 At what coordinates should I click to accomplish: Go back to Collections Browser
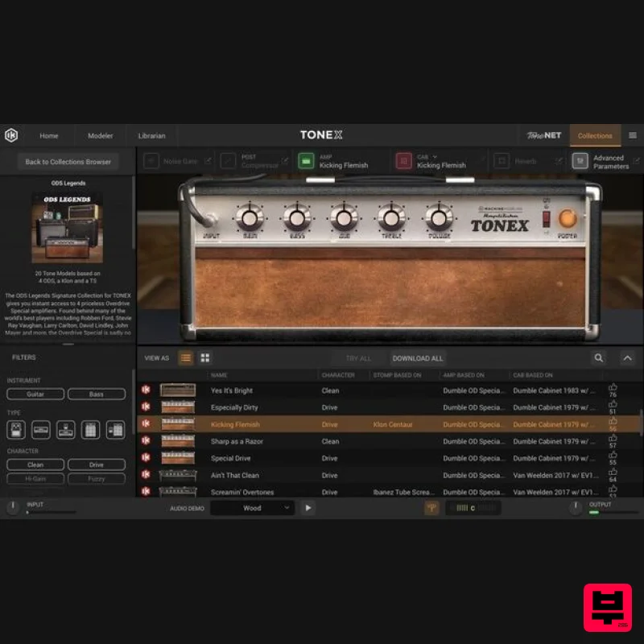coord(68,162)
